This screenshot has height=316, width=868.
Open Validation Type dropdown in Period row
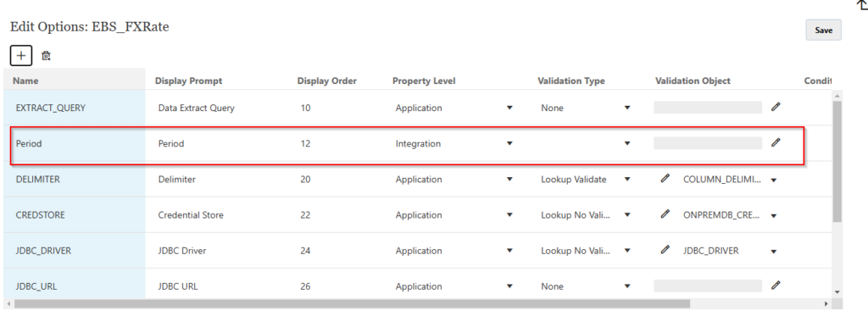pos(627,143)
